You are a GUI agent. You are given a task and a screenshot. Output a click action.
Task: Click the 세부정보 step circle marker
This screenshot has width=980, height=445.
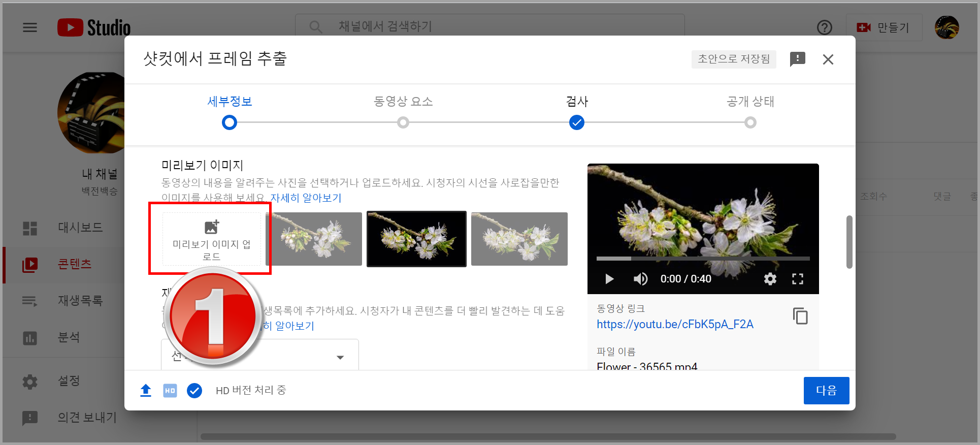pos(230,122)
